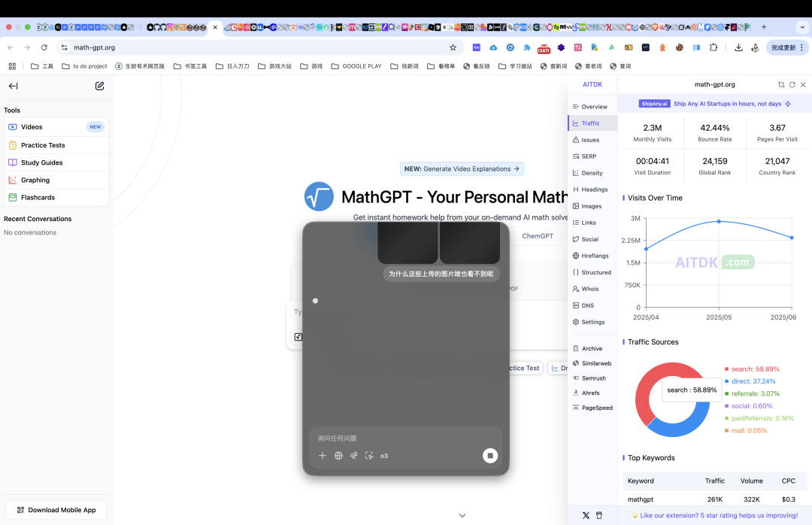Open the Chrome extensions puzzle icon
Viewport: 812px width, 525px height.
pos(714,47)
